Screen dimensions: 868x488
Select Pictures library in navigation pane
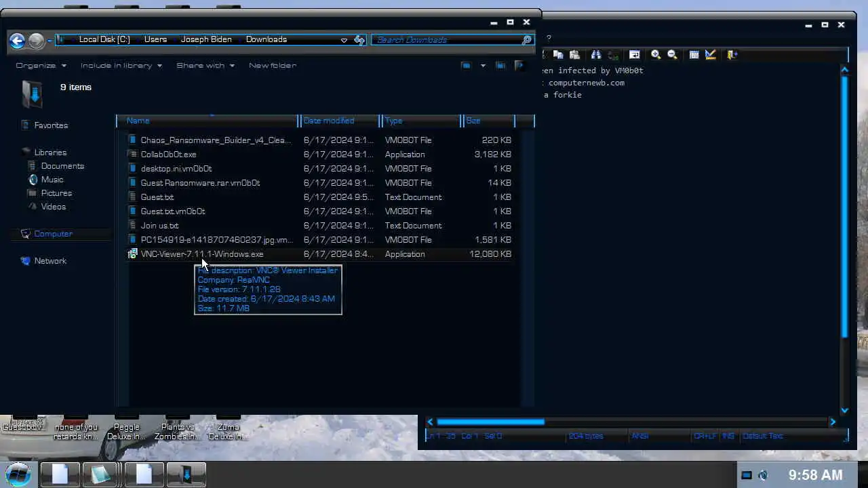click(56, 193)
